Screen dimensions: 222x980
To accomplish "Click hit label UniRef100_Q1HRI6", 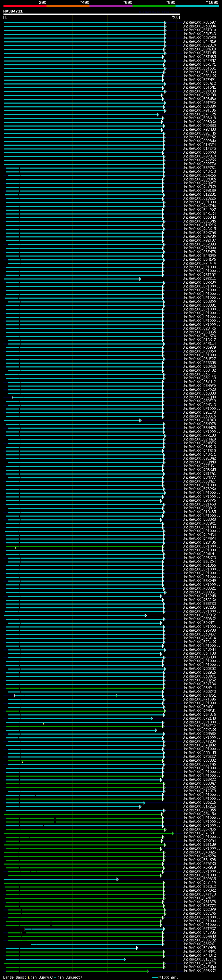I will [x=199, y=225].
